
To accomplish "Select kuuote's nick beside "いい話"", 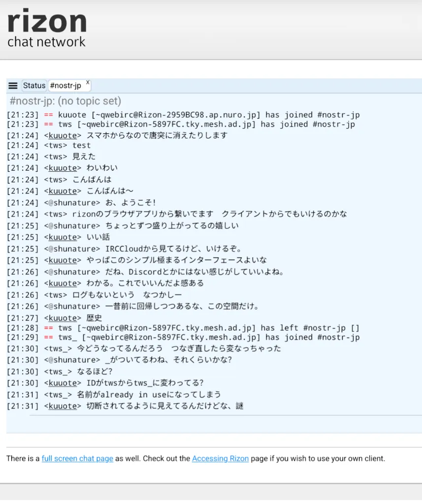I will (63, 238).
